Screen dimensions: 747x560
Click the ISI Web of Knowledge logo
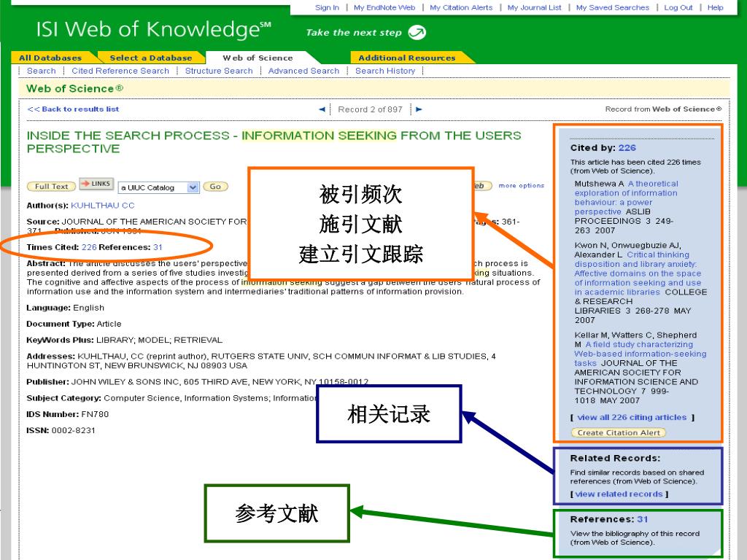153,29
